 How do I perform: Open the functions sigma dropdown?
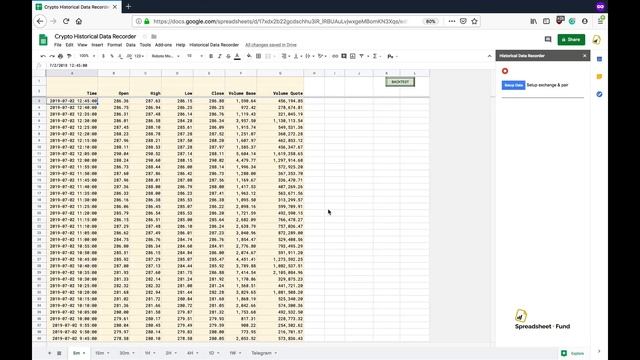click(376, 56)
